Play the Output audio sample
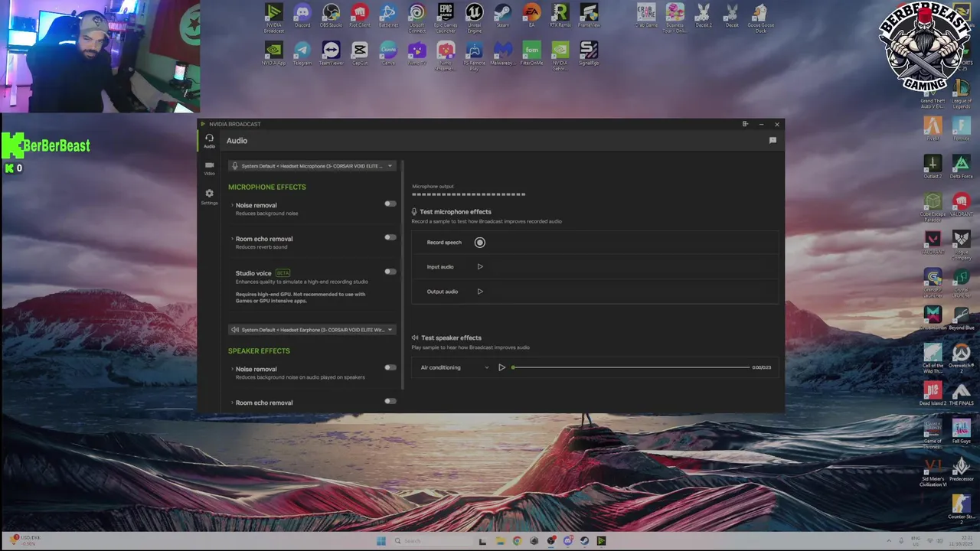This screenshot has width=980, height=551. [480, 292]
